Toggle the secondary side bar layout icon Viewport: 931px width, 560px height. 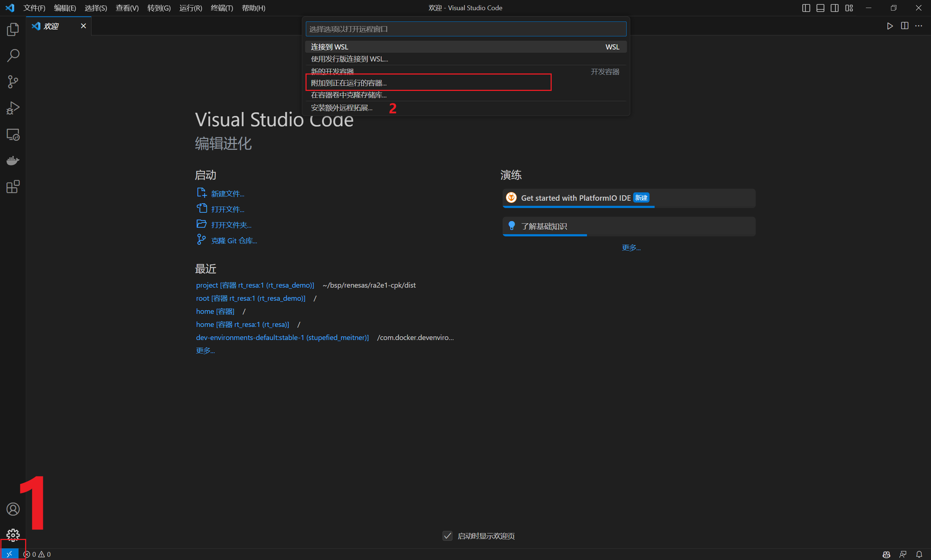pos(835,8)
